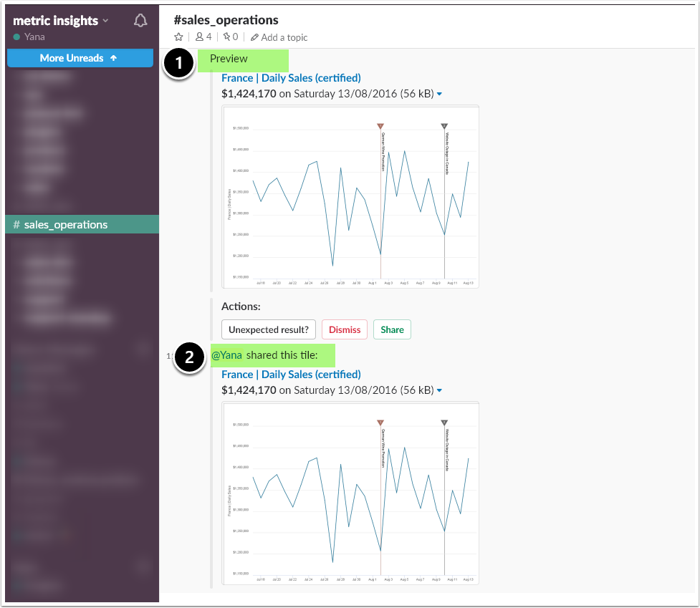Dismiss the preview message
Screen dimensions: 700x608
[345, 329]
